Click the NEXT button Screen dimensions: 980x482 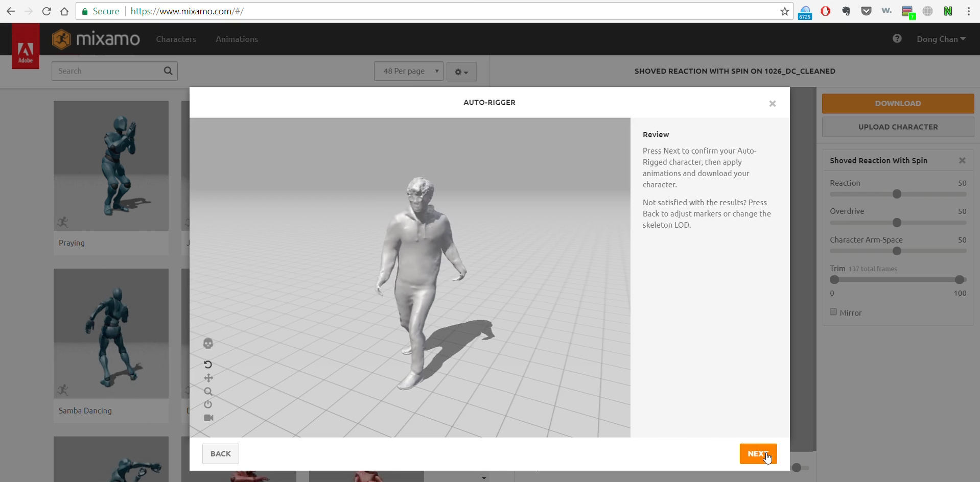[x=758, y=454]
